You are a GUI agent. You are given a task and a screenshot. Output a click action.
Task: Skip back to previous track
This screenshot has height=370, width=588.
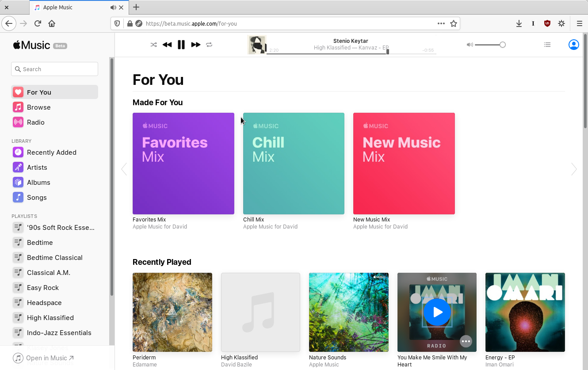click(167, 45)
